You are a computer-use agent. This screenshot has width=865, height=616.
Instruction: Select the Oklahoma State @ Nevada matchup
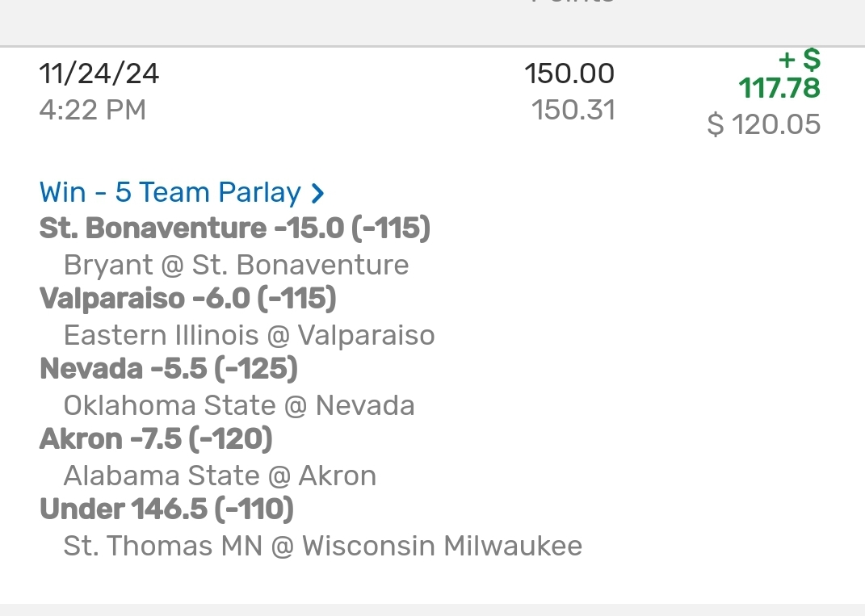pos(239,405)
